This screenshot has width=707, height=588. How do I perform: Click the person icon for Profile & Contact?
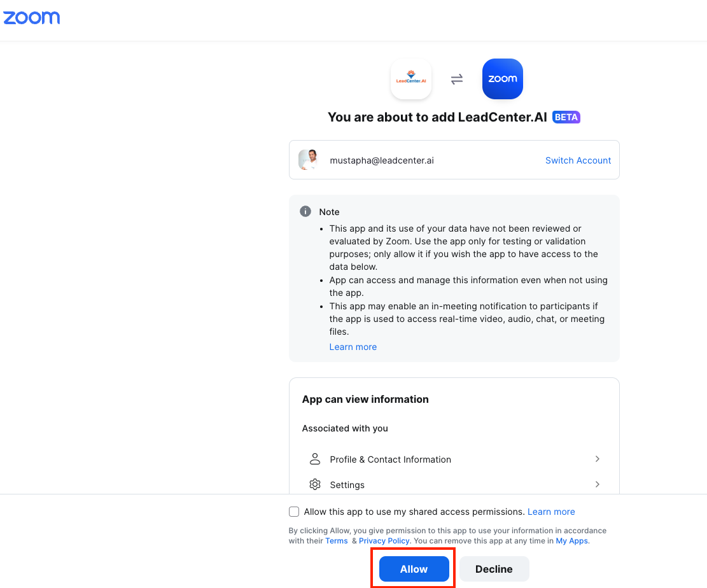[315, 459]
